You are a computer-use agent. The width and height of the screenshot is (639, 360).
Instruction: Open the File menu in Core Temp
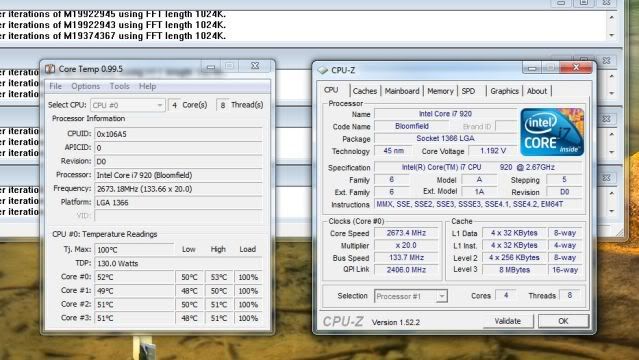click(55, 86)
